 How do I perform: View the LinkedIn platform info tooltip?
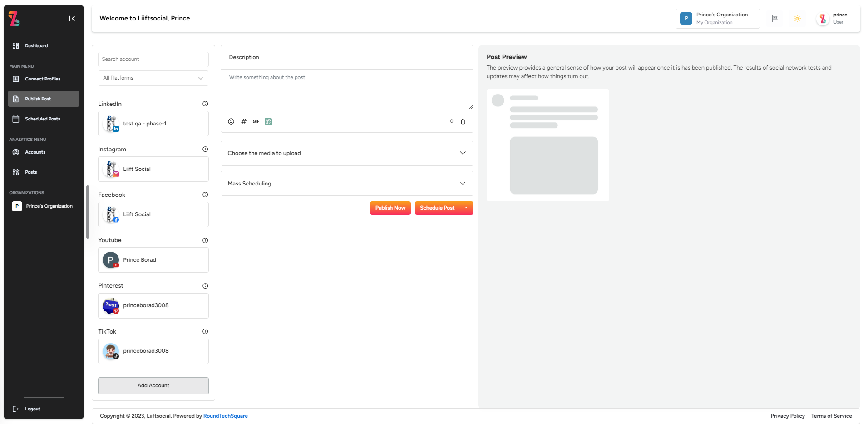205,103
